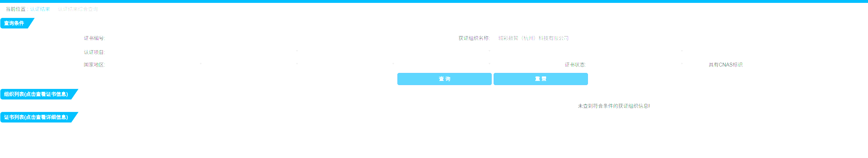
Task: Expand the third 认证项目 dropdown arrow
Action: pos(682,51)
